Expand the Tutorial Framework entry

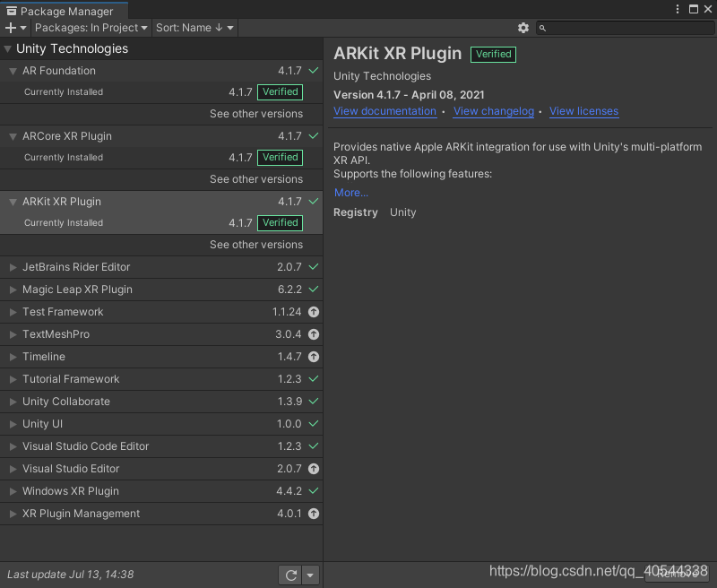(x=13, y=379)
